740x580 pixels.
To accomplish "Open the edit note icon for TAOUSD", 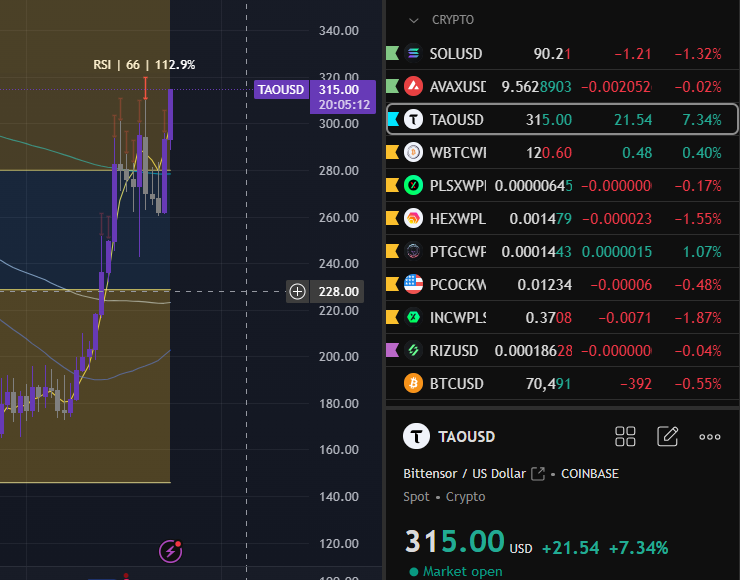I will click(668, 436).
